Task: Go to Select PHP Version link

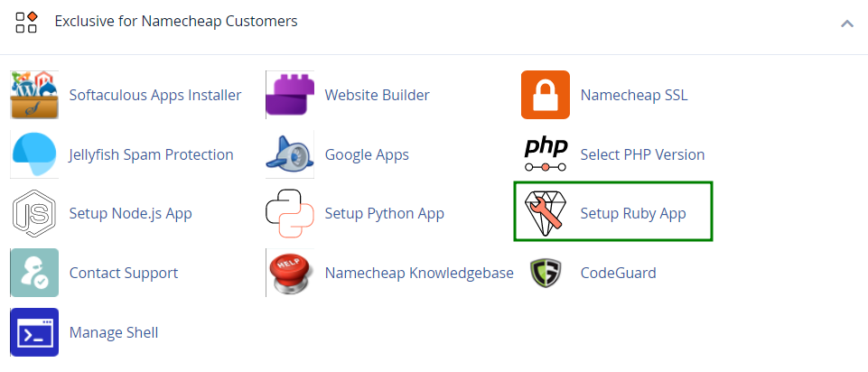Action: [x=642, y=154]
